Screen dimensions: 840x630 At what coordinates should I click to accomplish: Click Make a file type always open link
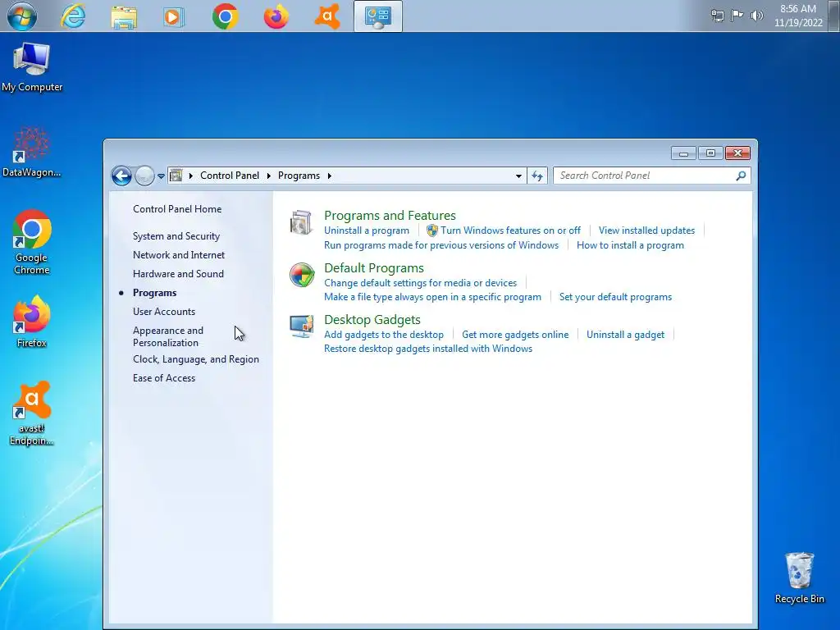pos(432,297)
